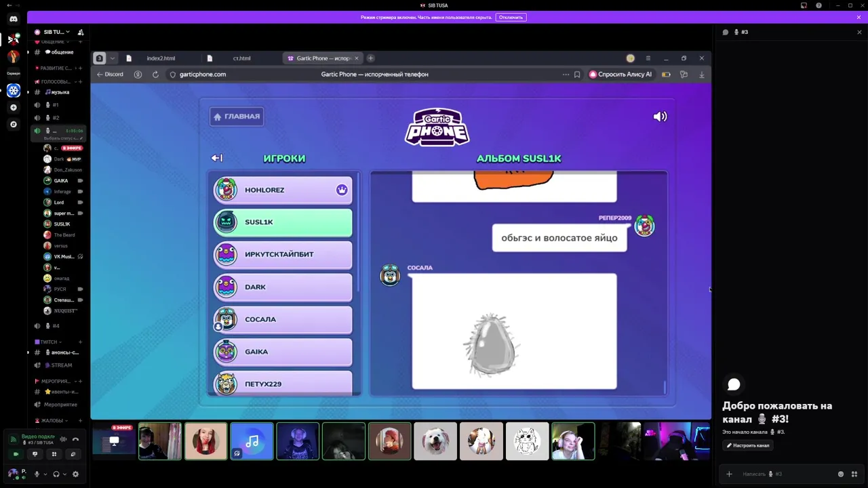Reload the garticphone.com page
The image size is (868, 488).
tap(155, 75)
